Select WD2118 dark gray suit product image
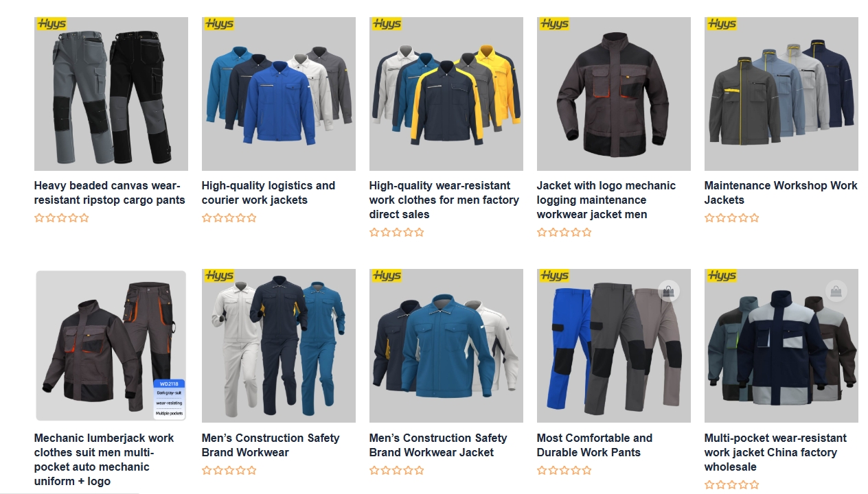This screenshot has height=494, width=868. coord(111,346)
